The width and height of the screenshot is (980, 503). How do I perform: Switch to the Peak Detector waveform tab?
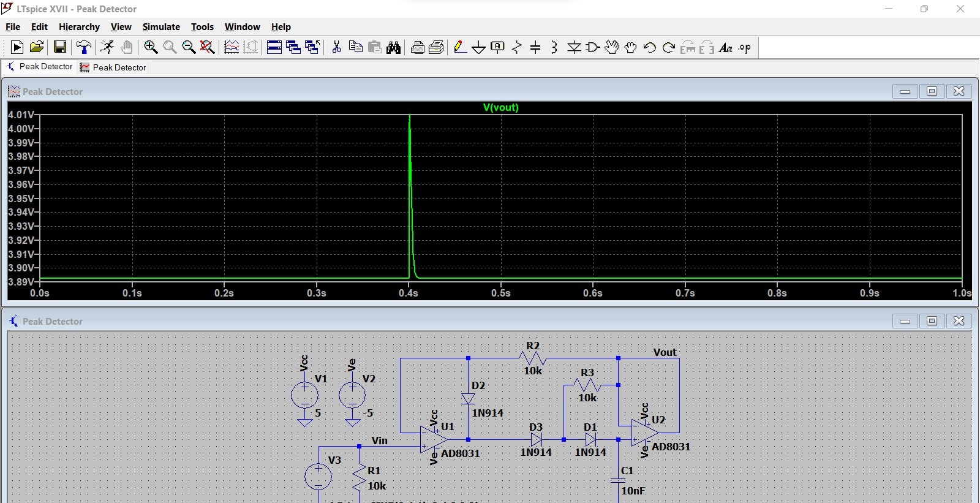[x=113, y=67]
